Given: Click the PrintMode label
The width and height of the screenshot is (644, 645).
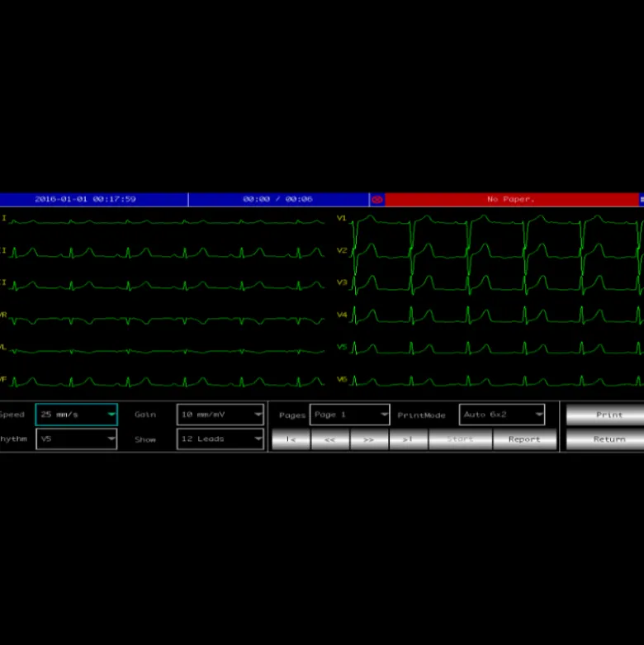Looking at the screenshot, I should [x=422, y=415].
